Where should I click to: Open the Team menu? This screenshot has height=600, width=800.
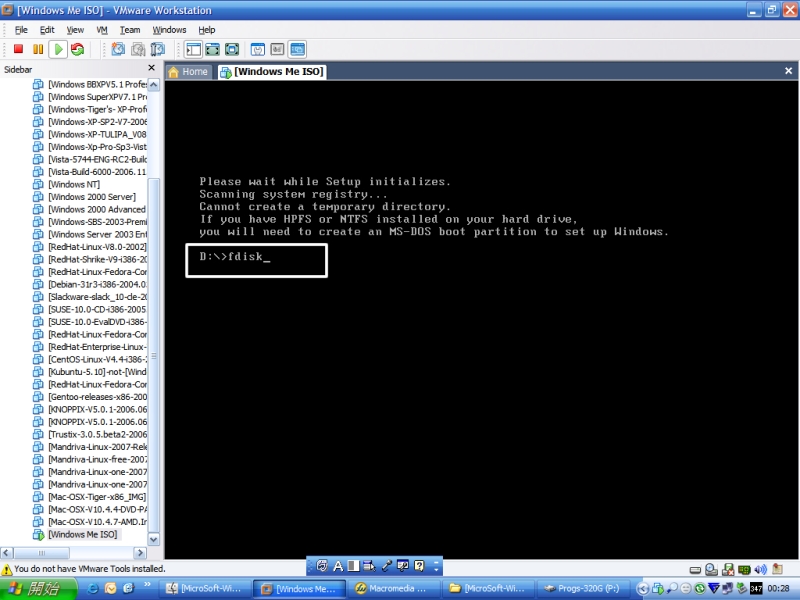point(130,30)
